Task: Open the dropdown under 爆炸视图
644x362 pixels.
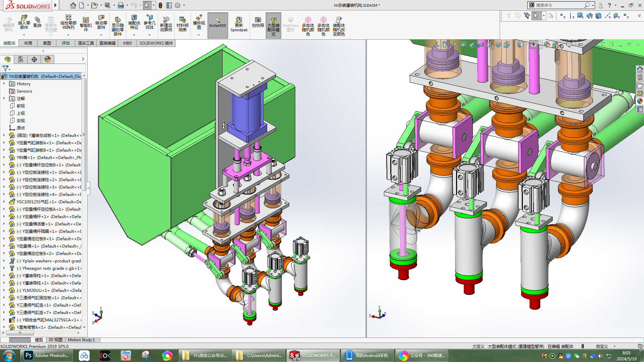Action: (199, 35)
